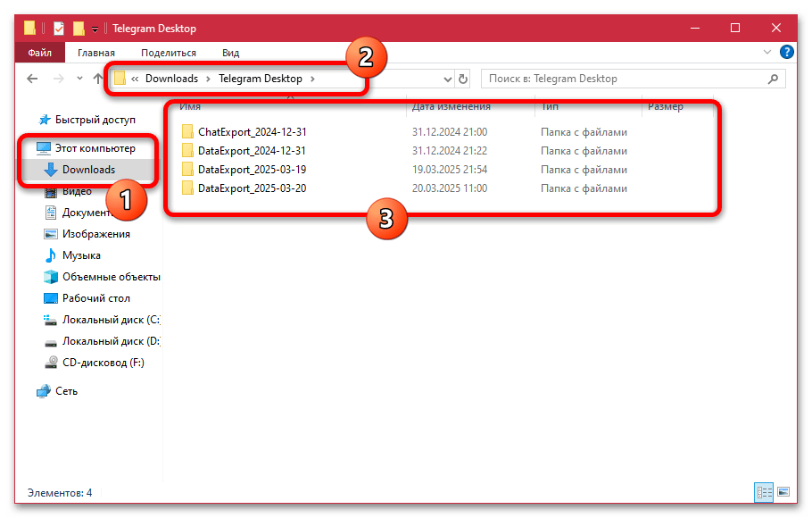Select the ChatExport_2024-12-31 folder
The width and height of the screenshot is (812, 518).
(253, 132)
